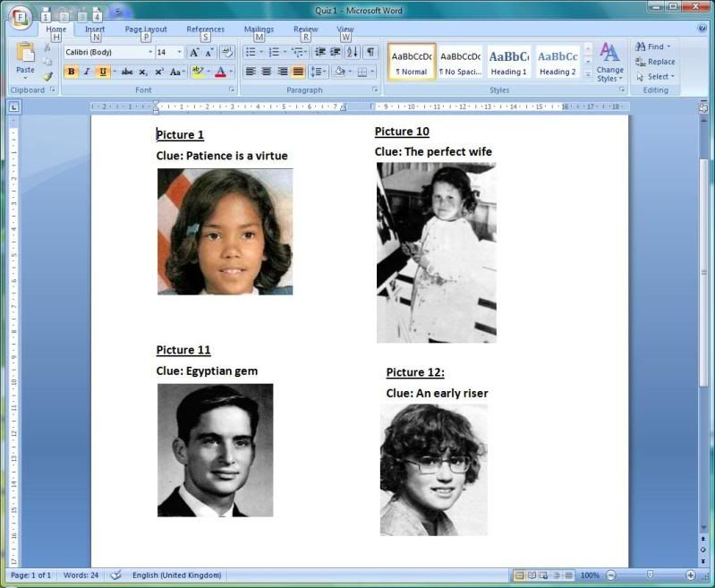This screenshot has width=715, height=588.
Task: Click the Format Painter brush icon
Action: click(x=47, y=77)
